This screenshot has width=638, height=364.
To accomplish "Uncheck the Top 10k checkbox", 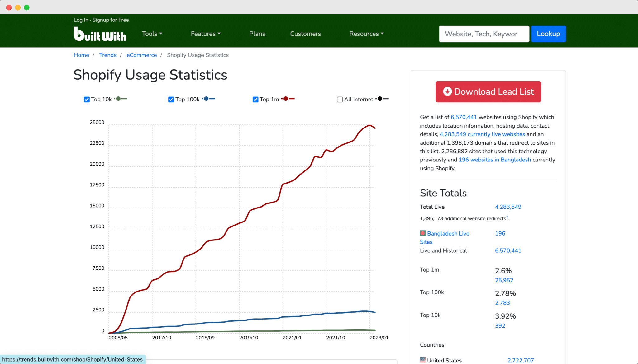I will click(x=86, y=99).
